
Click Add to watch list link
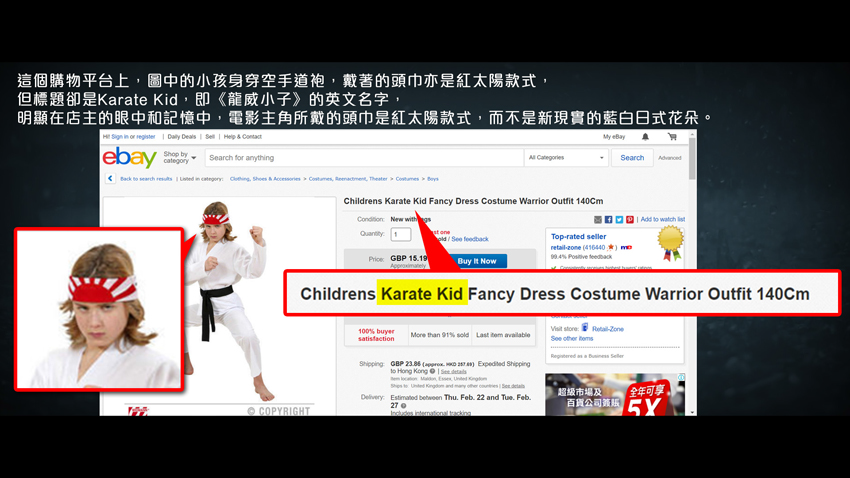pos(662,219)
